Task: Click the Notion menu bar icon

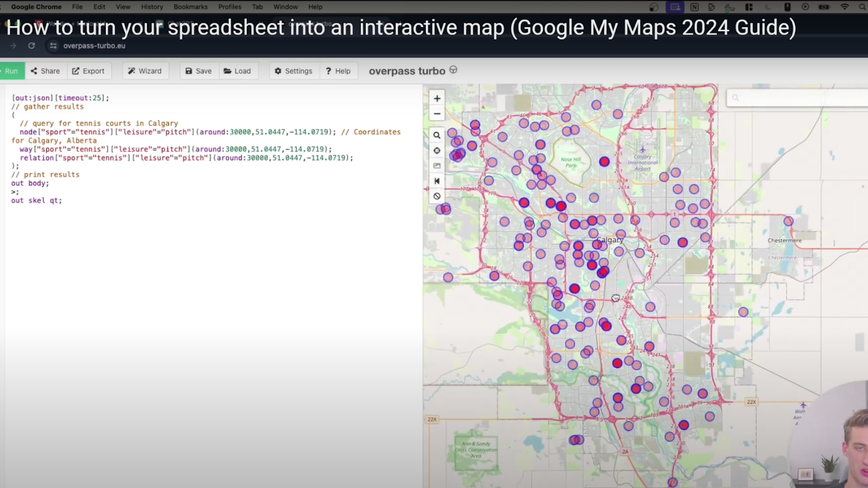Action: point(694,7)
